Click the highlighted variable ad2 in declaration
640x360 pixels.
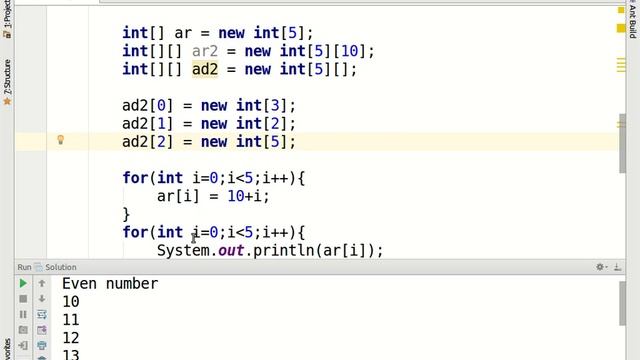(x=205, y=69)
